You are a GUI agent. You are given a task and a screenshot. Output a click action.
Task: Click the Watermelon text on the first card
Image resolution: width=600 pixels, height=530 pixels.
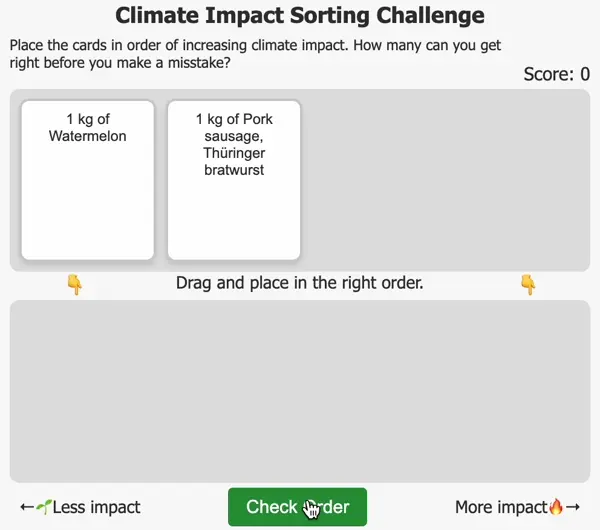point(88,136)
